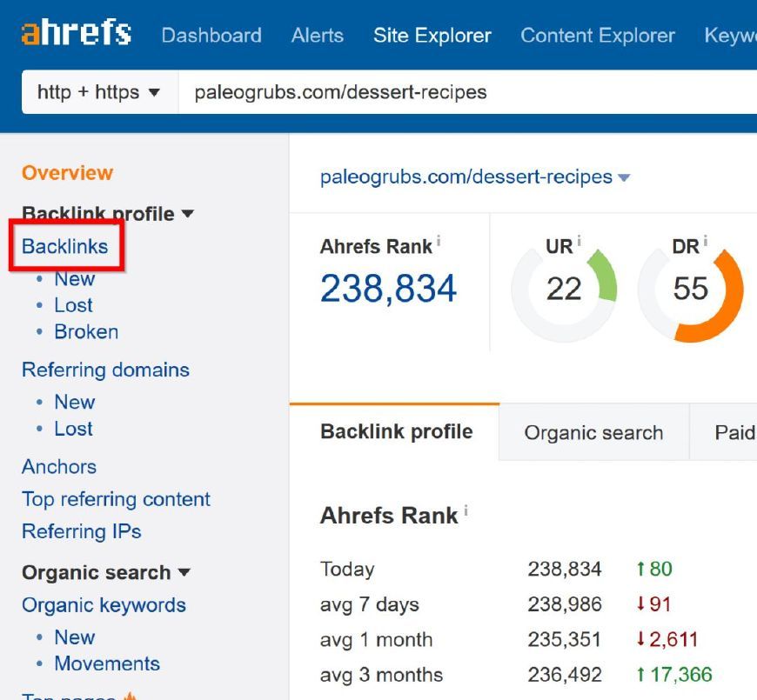
Task: Open New under Organic keywords
Action: pos(74,637)
